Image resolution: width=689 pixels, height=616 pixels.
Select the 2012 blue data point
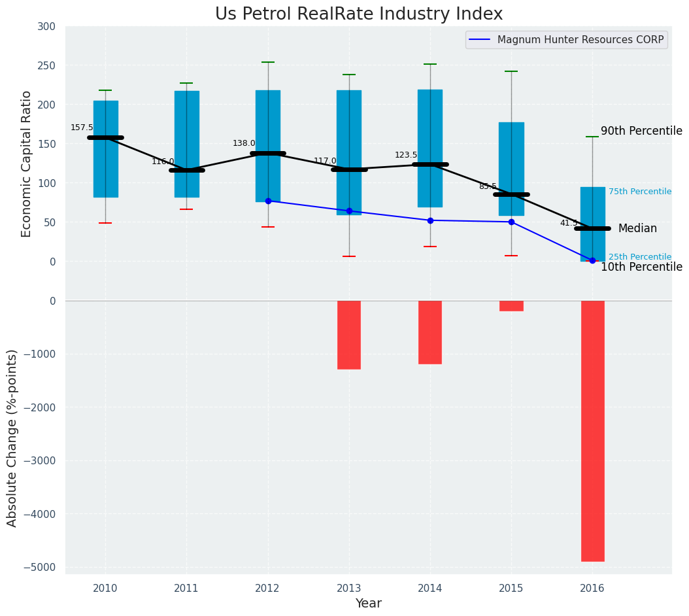point(268,201)
